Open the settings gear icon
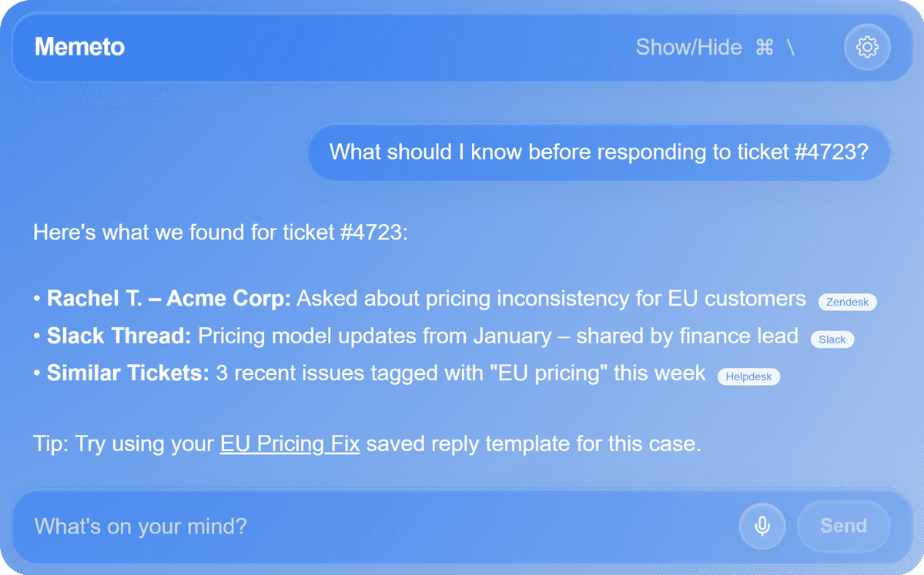Screen dimensions: 924x575 click(867, 48)
